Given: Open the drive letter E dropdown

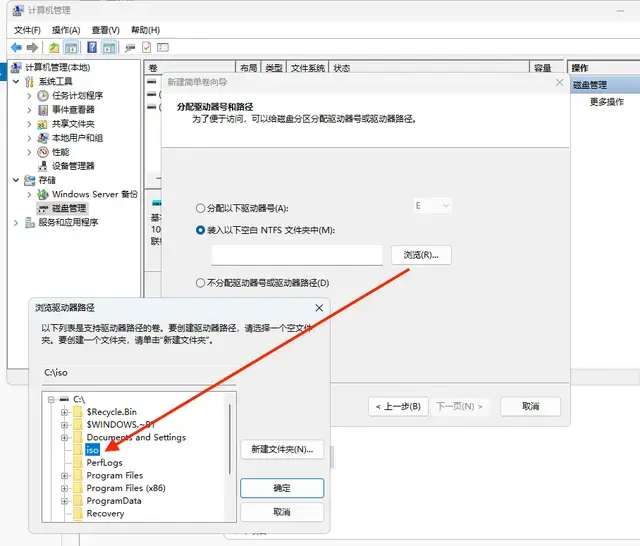Looking at the screenshot, I should [x=432, y=206].
